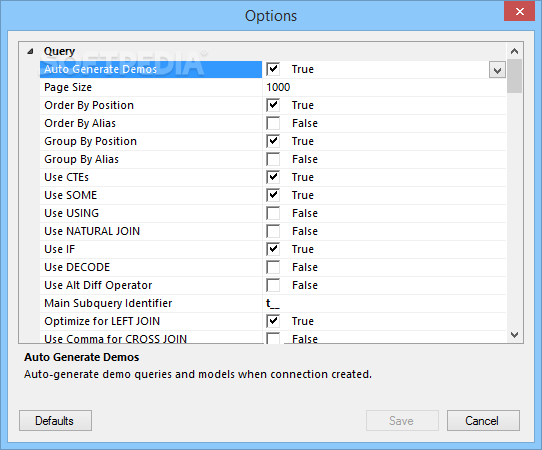This screenshot has height=450, width=542.
Task: Uncheck the Use CTEs checkbox
Action: coord(273,177)
